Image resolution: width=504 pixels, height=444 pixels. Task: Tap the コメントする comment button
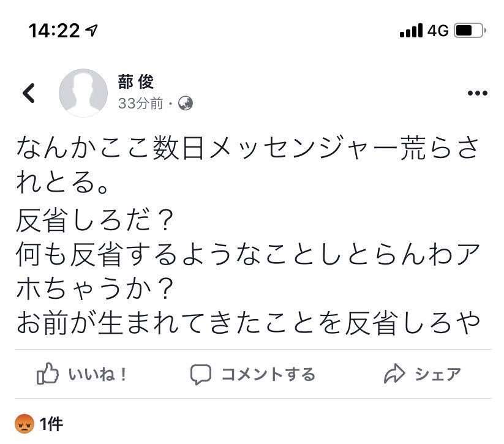point(268,375)
